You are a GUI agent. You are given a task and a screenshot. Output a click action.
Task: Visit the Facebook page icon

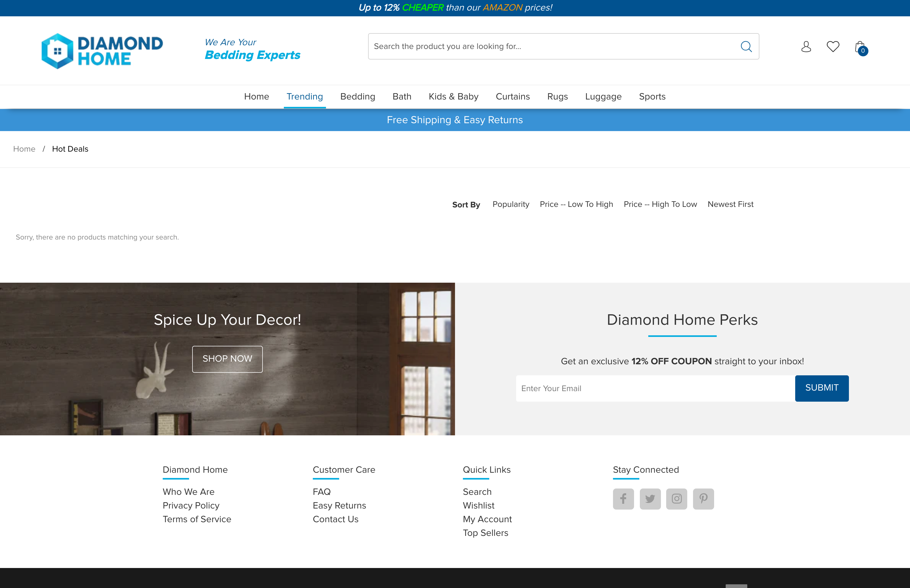point(623,499)
